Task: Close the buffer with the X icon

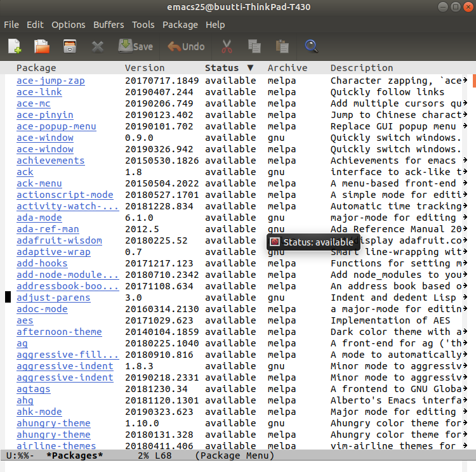Action: (97, 46)
